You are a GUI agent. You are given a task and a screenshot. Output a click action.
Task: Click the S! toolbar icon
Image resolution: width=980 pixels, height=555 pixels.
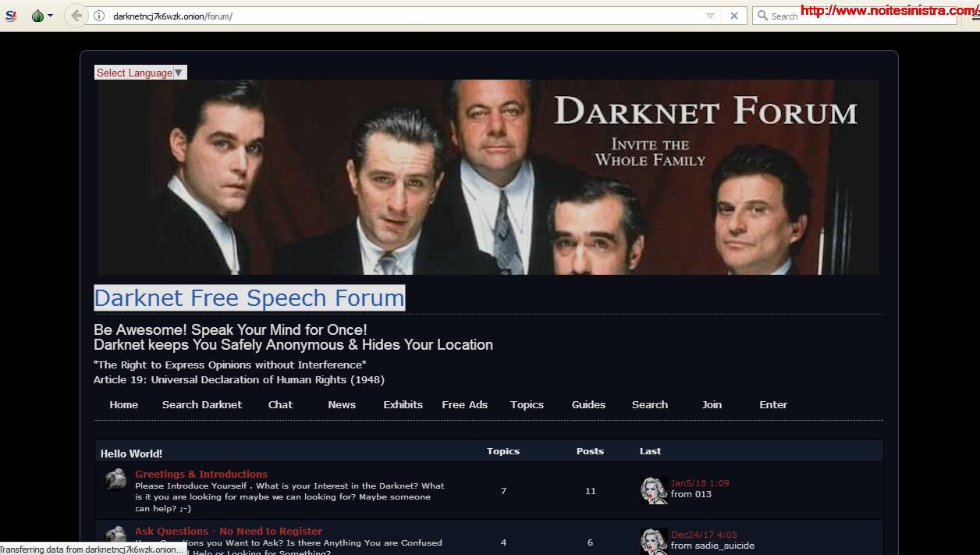[10, 16]
